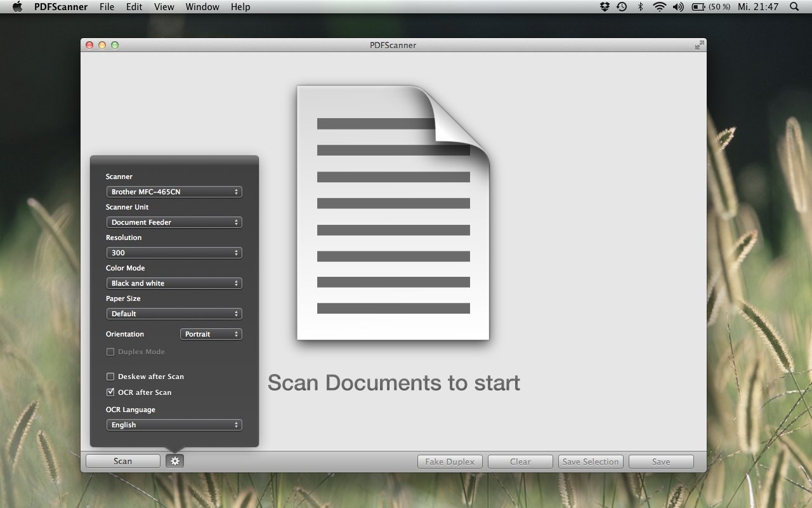Click the battery status icon
The width and height of the screenshot is (812, 508).
[x=698, y=7]
